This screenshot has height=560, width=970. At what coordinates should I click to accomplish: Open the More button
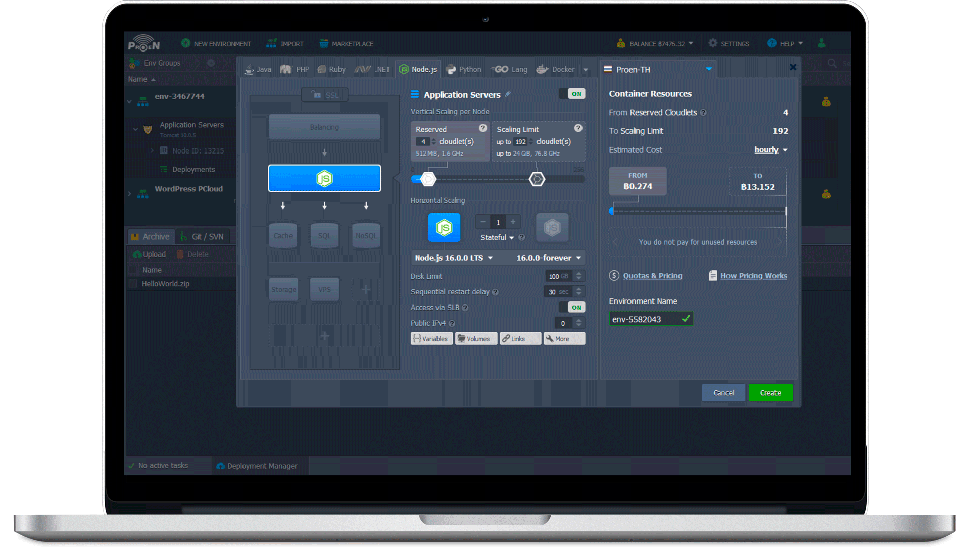pos(564,339)
